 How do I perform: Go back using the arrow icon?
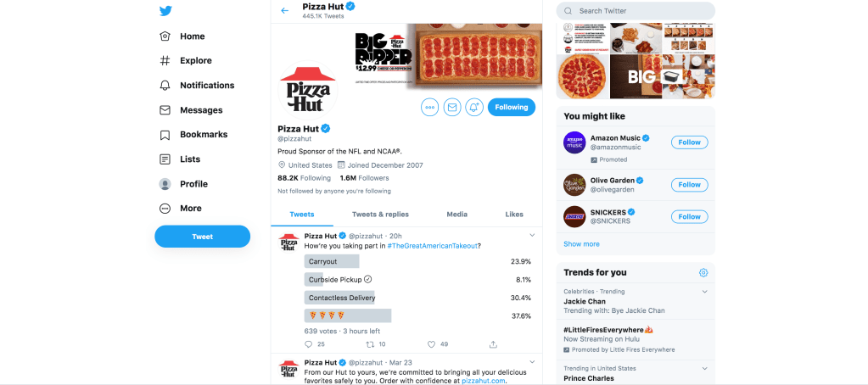click(284, 11)
